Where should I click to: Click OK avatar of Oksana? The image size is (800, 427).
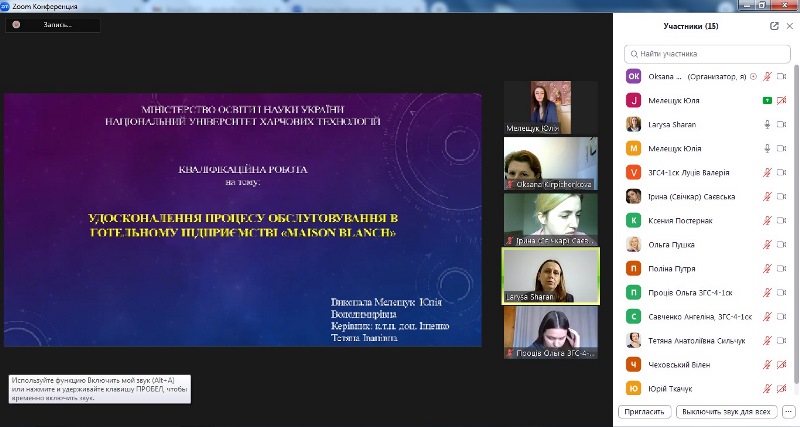click(634, 77)
